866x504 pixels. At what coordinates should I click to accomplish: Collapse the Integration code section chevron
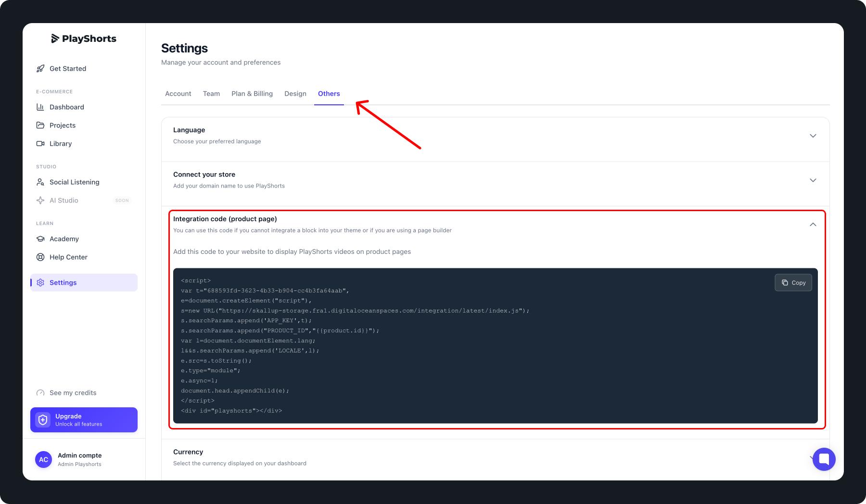pyautogui.click(x=813, y=225)
